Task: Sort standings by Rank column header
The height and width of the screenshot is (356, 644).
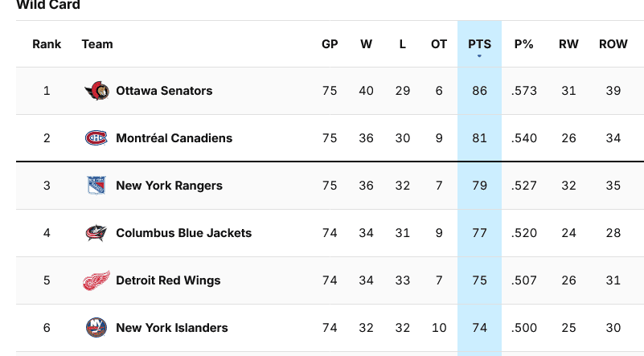Action: pos(47,44)
